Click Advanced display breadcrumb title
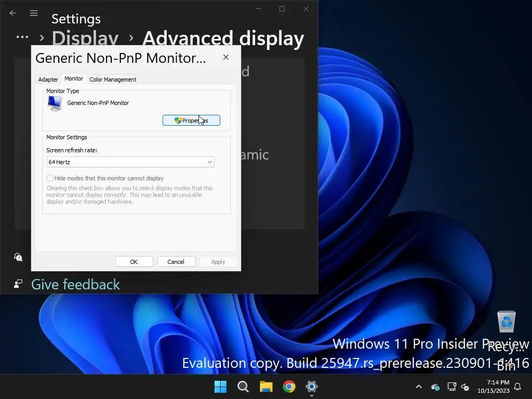This screenshot has width=532, height=399. pos(223,38)
